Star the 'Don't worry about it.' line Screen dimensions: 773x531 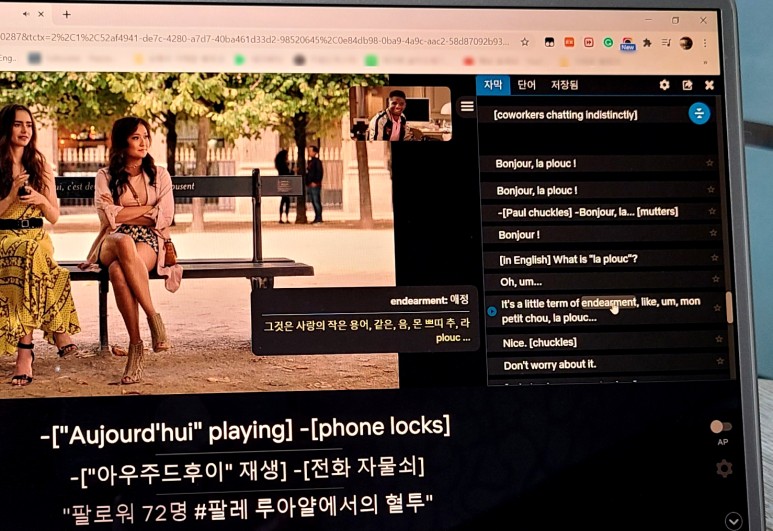coord(720,361)
